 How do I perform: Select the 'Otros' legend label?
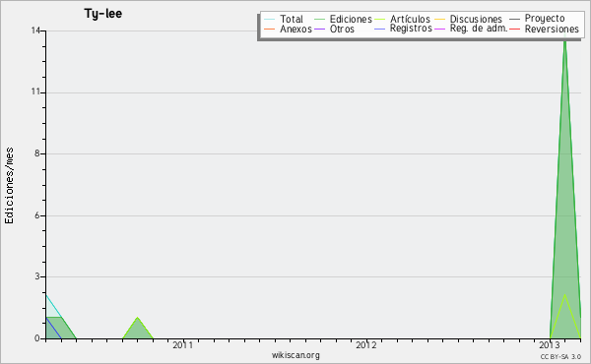click(x=342, y=29)
